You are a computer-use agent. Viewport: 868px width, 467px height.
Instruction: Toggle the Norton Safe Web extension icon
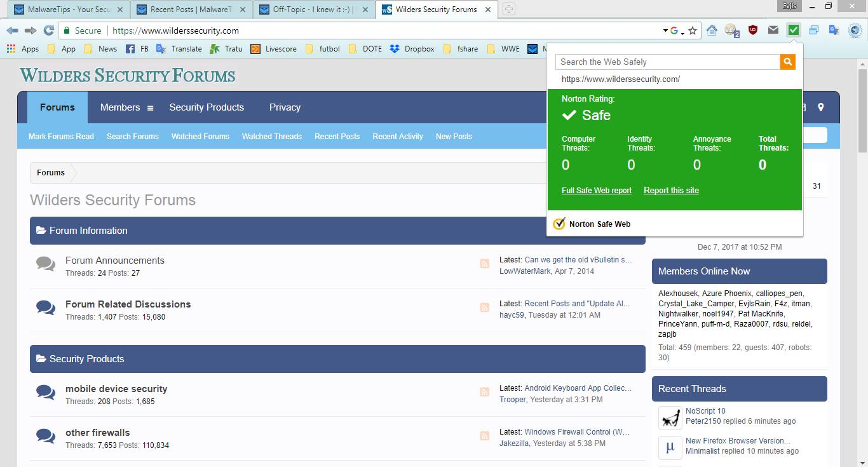[x=794, y=30]
